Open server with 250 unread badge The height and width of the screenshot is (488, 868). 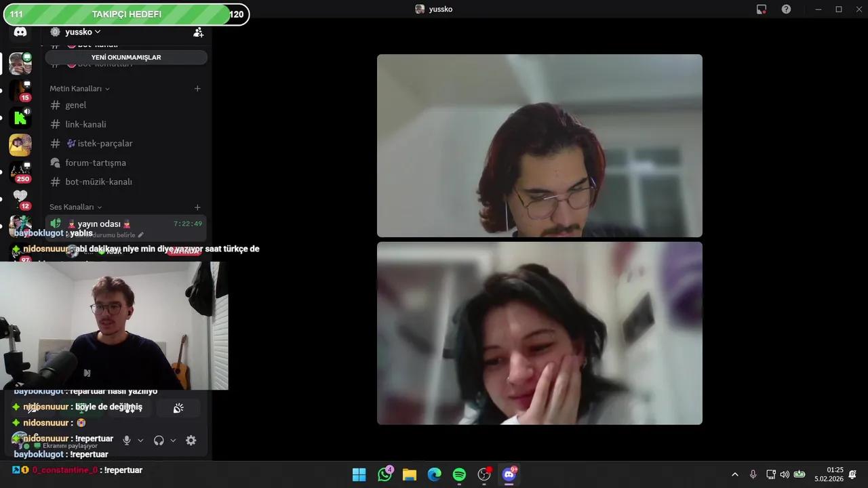[x=20, y=172]
